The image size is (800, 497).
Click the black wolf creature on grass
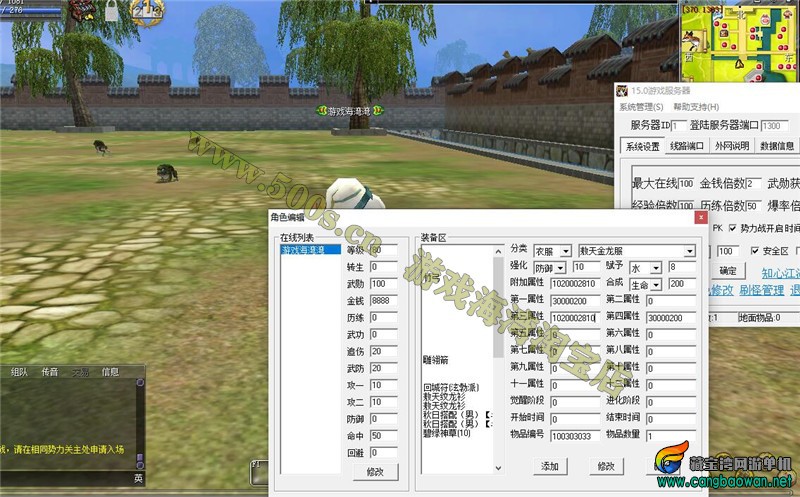click(164, 173)
